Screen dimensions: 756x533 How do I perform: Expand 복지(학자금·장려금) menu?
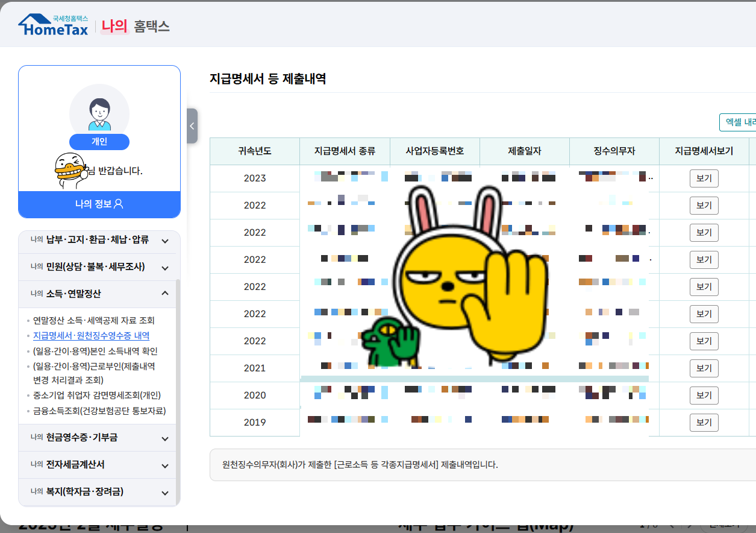point(98,492)
